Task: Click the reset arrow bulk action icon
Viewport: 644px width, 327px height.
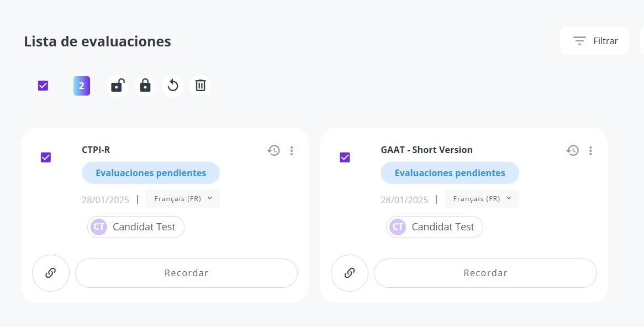Action: point(173,86)
